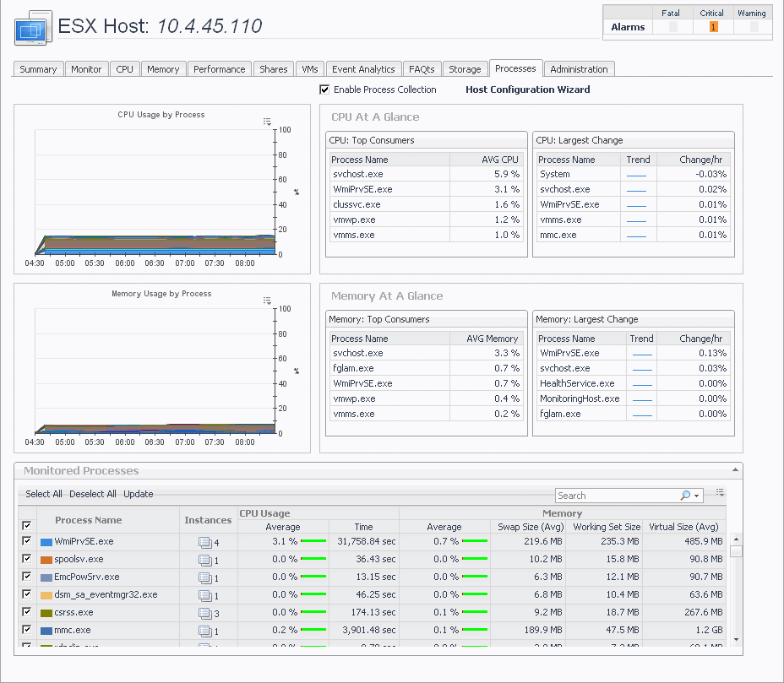Open Host Configuration Wizard link
784x683 pixels.
point(527,89)
